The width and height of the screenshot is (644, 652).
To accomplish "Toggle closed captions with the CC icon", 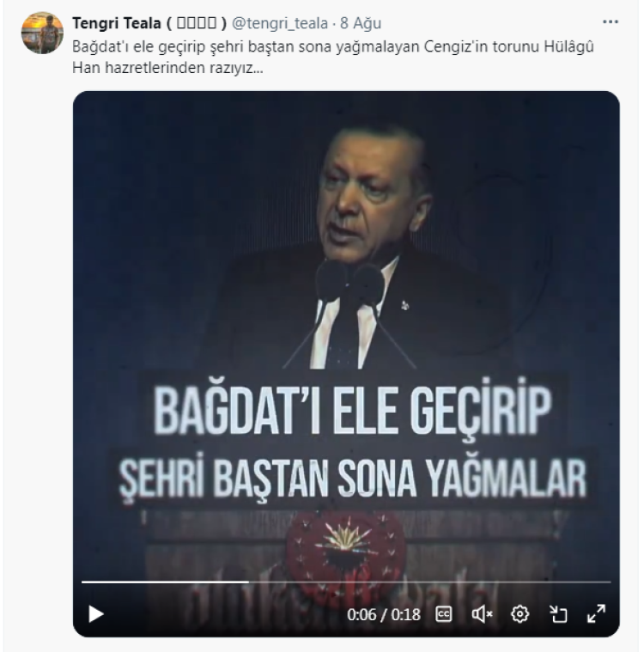I will click(x=443, y=614).
